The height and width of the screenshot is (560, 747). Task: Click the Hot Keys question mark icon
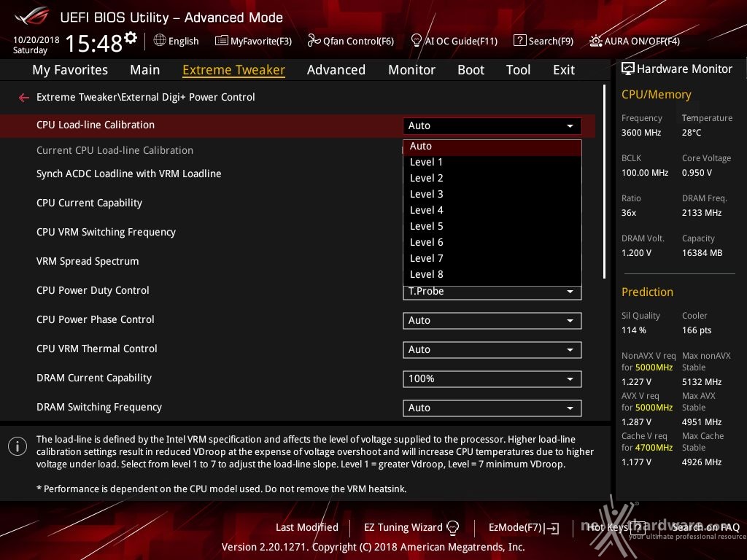[638, 527]
